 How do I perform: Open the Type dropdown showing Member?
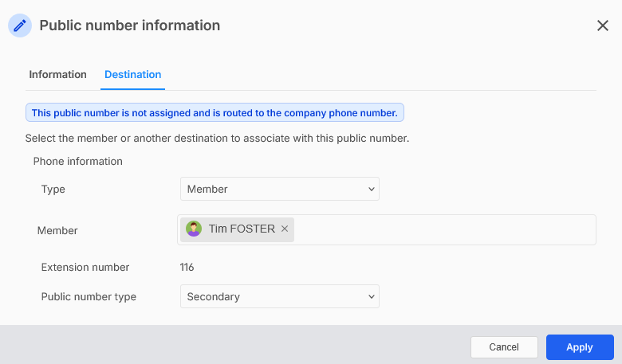click(x=279, y=189)
